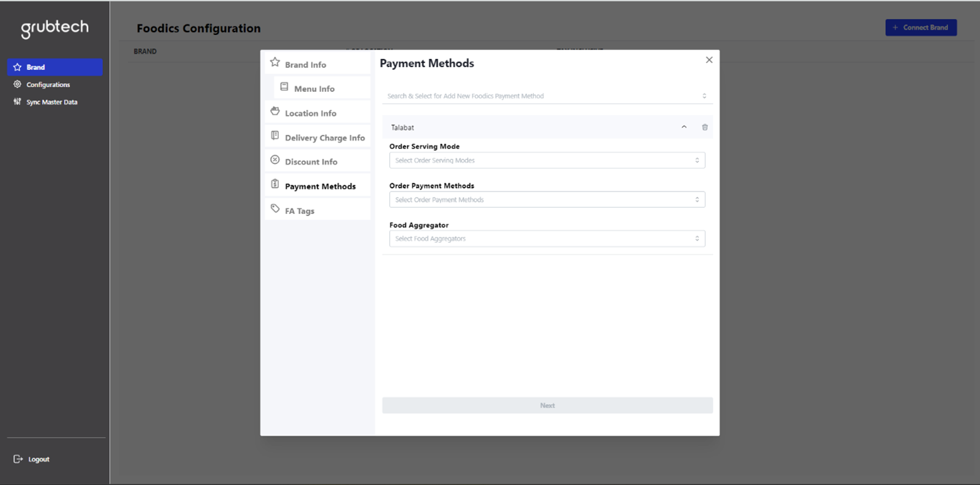Click the Delivery Charge Info icon
This screenshot has height=485, width=980.
pyautogui.click(x=275, y=136)
